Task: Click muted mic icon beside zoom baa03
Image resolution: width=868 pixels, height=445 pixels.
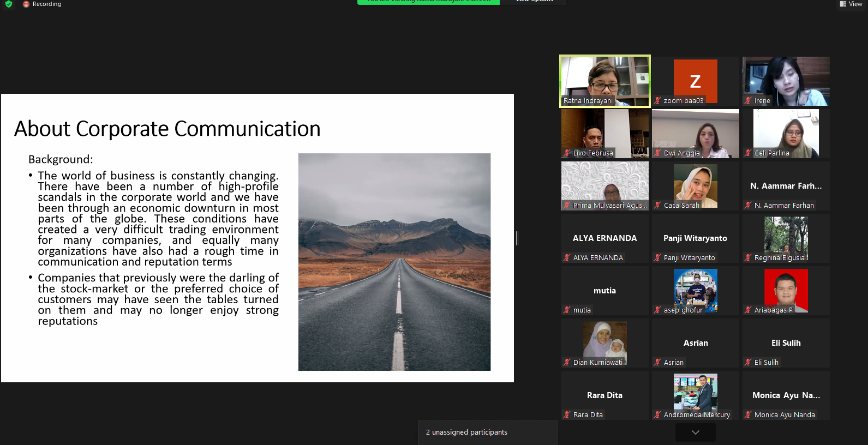Action: (x=658, y=100)
